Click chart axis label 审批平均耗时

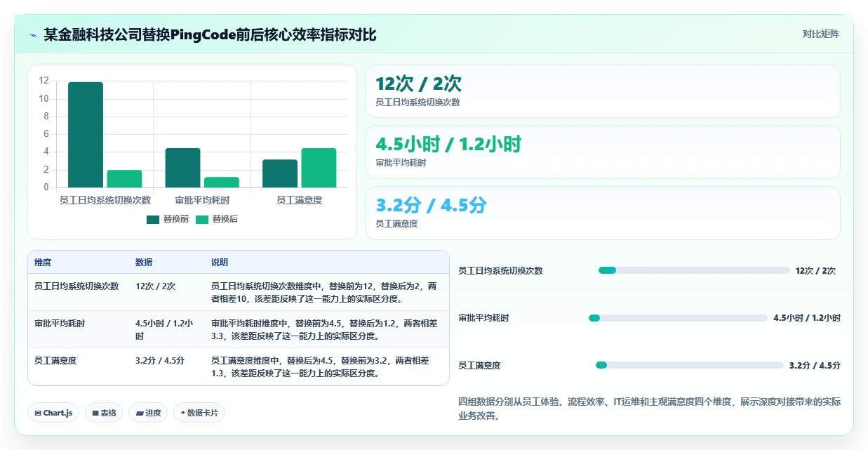(x=202, y=200)
